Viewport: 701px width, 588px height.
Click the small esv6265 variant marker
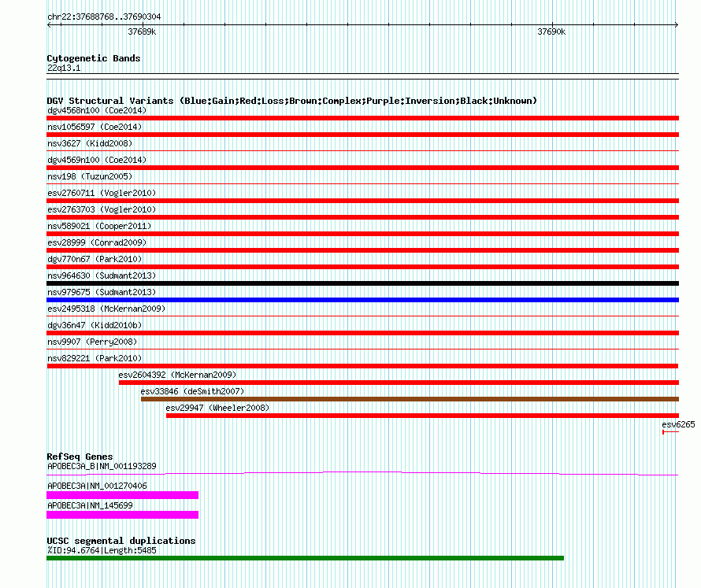670,432
